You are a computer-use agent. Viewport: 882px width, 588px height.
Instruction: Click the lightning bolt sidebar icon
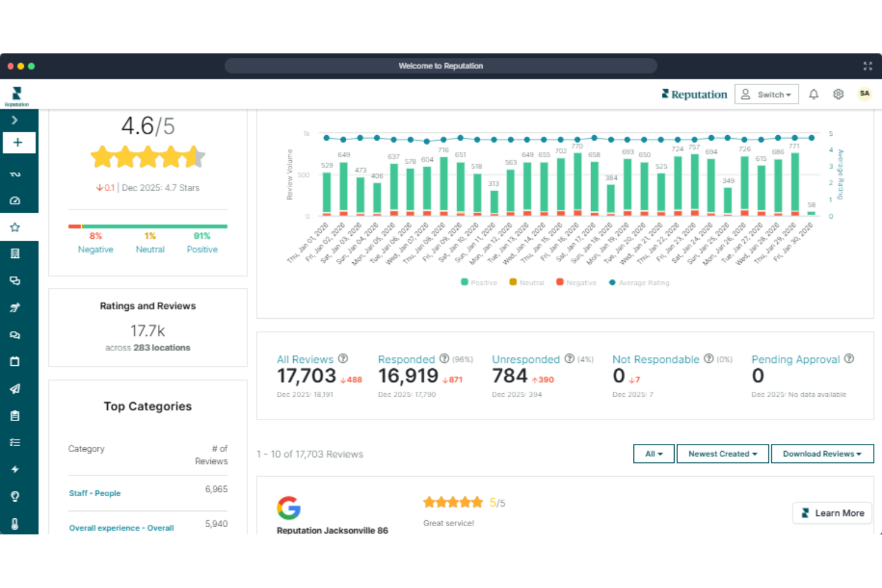pos(15,469)
